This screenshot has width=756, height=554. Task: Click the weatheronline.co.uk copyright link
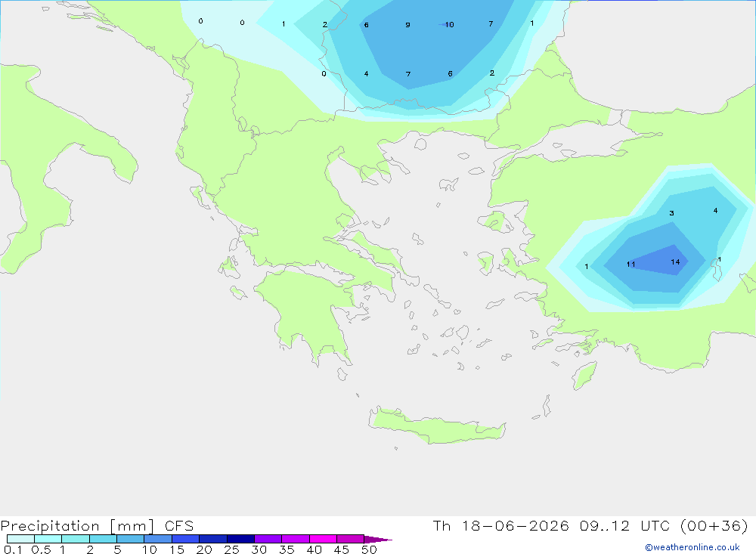coord(692,547)
